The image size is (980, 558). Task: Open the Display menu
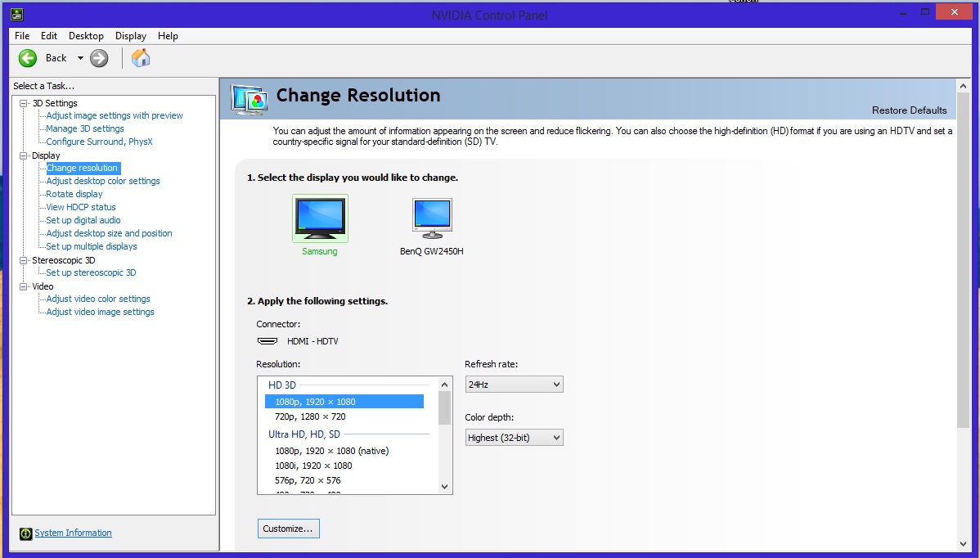[131, 36]
